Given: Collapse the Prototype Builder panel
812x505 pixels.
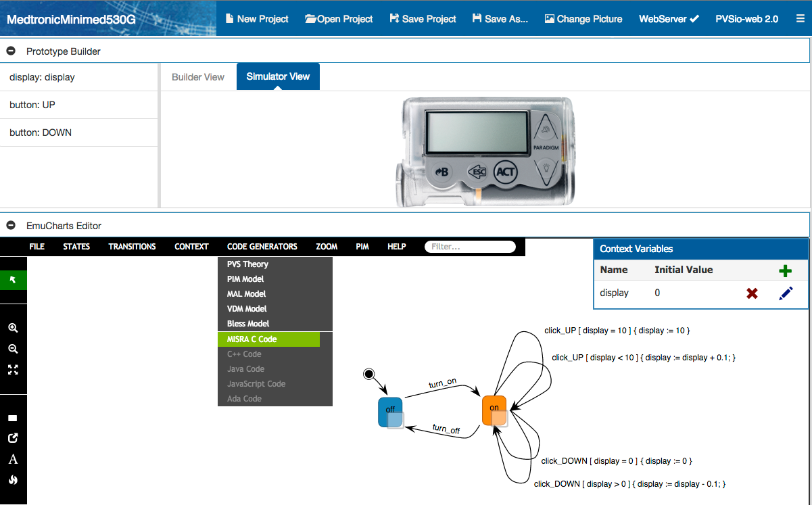Looking at the screenshot, I should point(11,51).
